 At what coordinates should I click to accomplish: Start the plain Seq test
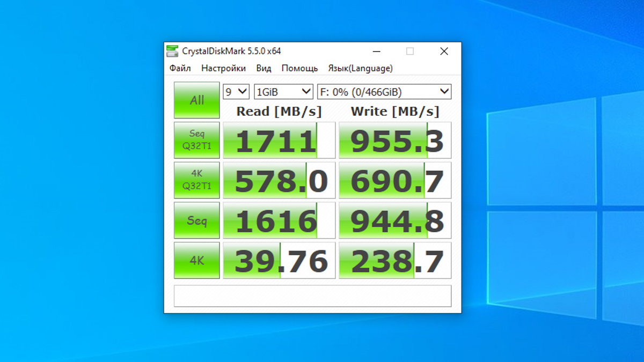point(197,220)
